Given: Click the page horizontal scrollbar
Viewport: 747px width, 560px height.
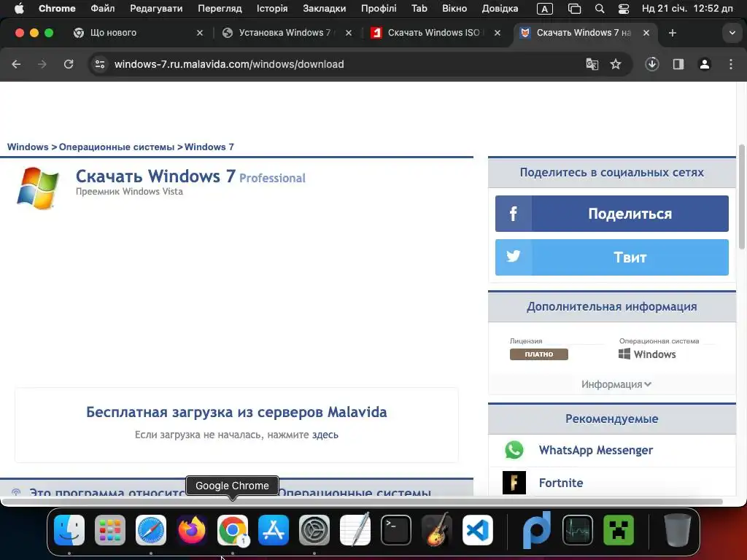Looking at the screenshot, I should click(362, 502).
